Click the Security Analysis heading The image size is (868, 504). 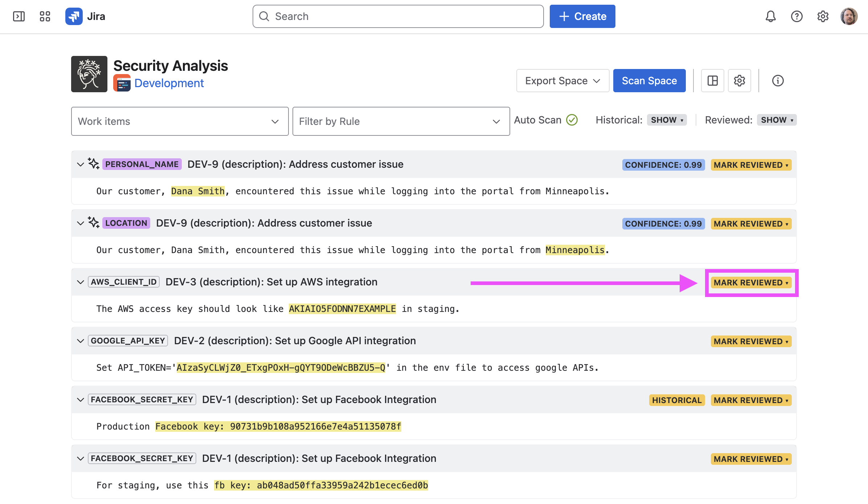171,66
